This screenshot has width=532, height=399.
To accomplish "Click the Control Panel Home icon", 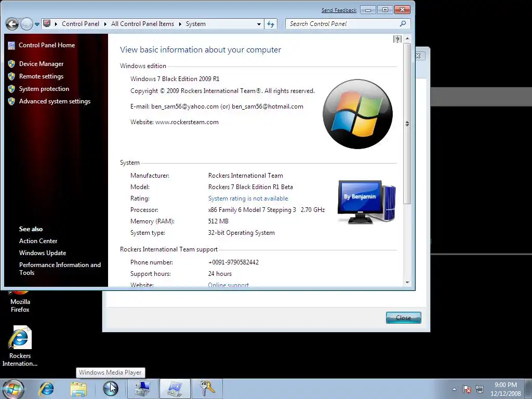I will tap(11, 45).
